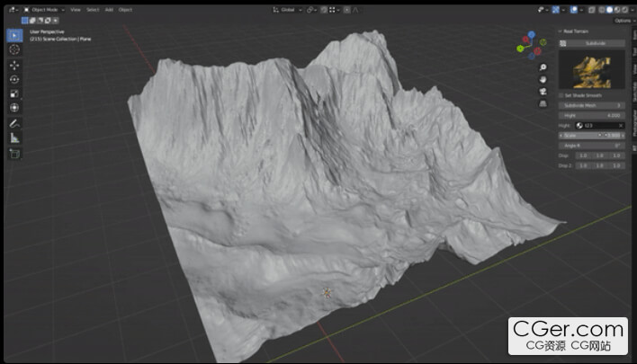Select the 3D Cursor tool
Screen dimensions: 637x364
pos(14,49)
